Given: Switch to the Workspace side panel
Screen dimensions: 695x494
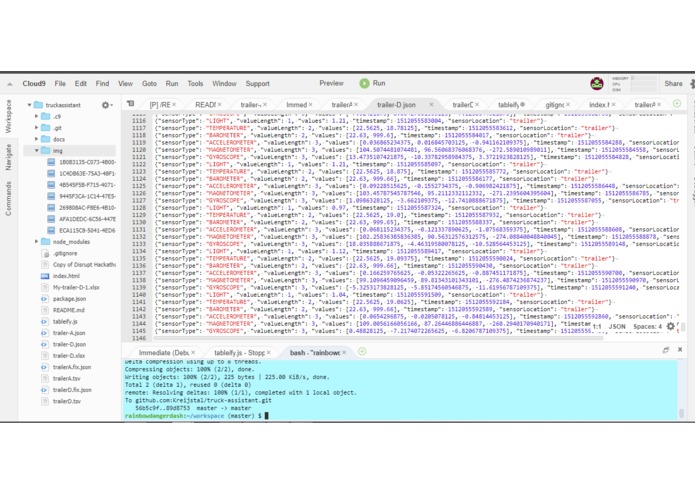Looking at the screenshot, I should (8, 117).
